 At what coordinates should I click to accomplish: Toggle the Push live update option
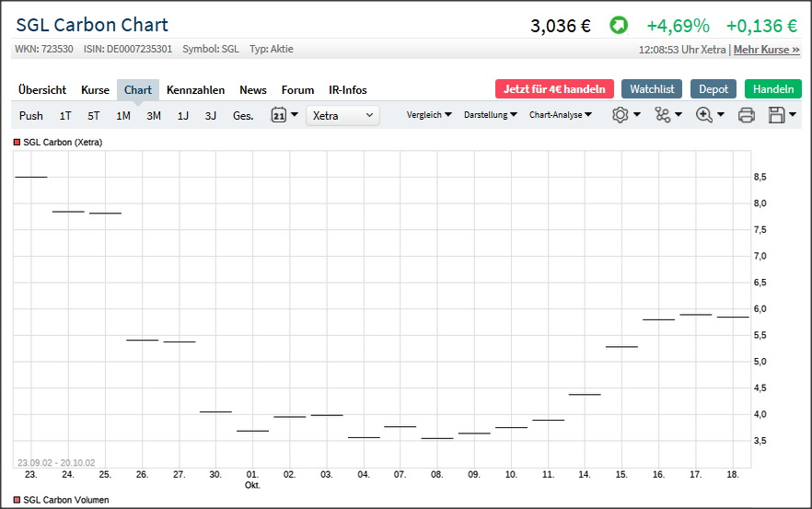pyautogui.click(x=31, y=116)
